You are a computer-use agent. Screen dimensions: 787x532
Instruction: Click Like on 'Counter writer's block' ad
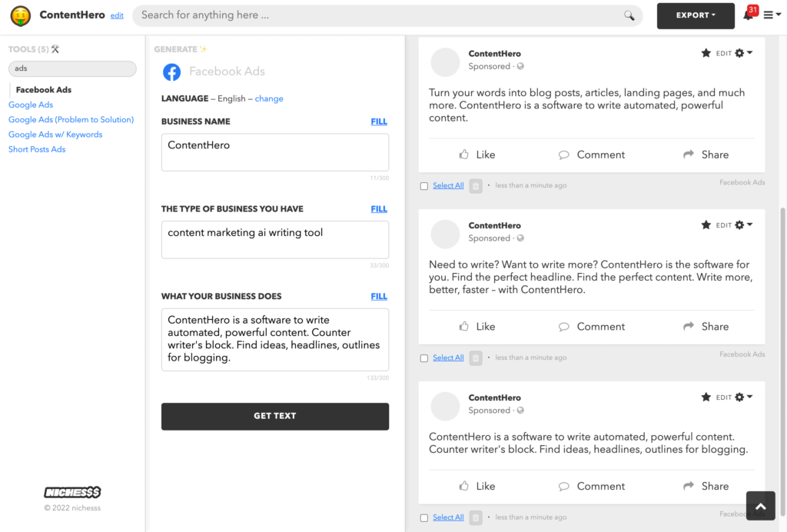[477, 487]
